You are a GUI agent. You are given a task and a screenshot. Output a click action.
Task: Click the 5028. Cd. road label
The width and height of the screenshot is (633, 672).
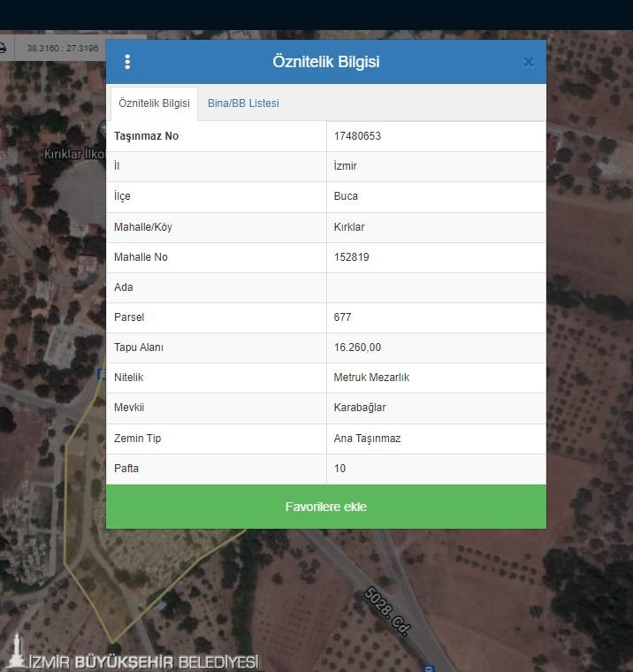click(387, 612)
